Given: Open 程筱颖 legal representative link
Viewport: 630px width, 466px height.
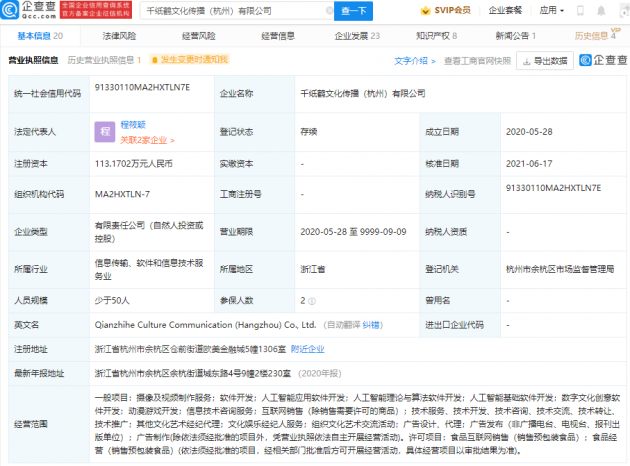Looking at the screenshot, I should click(x=136, y=126).
